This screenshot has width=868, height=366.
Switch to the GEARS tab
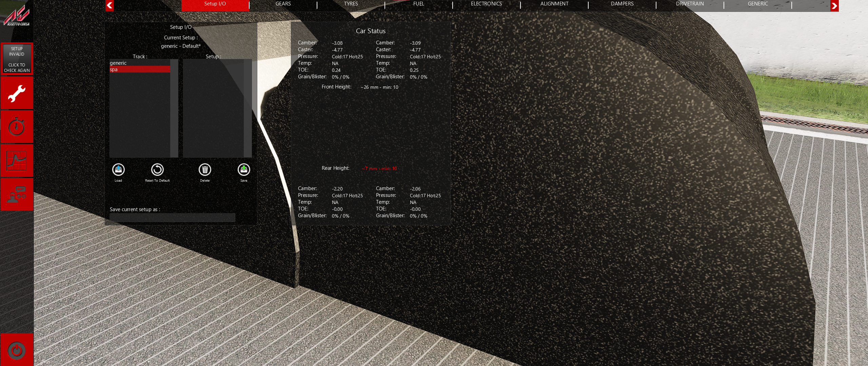point(283,4)
